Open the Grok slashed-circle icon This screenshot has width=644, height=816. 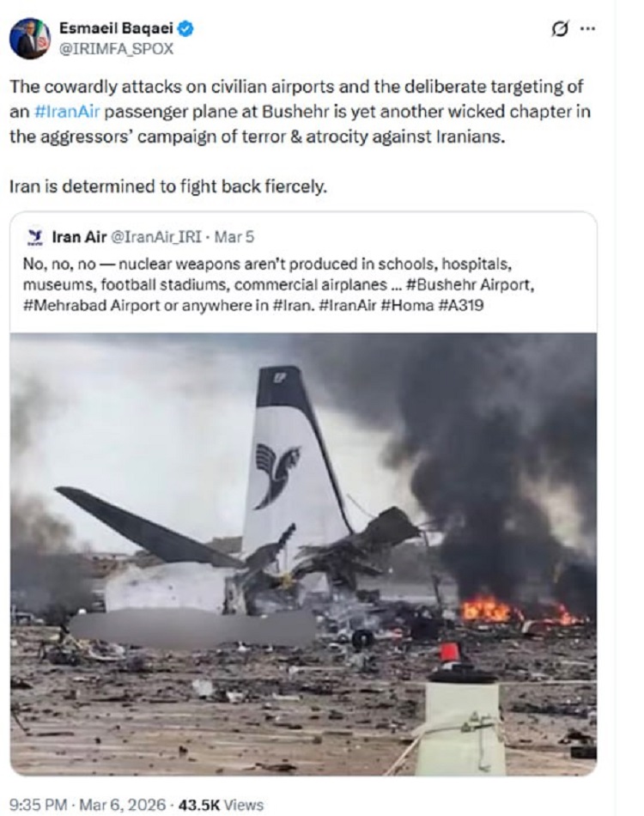(x=559, y=28)
